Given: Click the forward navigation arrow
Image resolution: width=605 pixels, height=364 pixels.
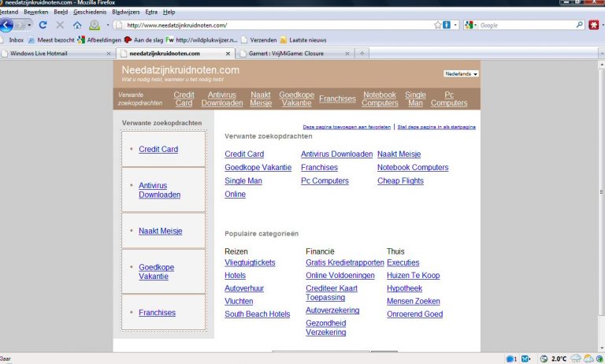Looking at the screenshot, I should tap(20, 25).
